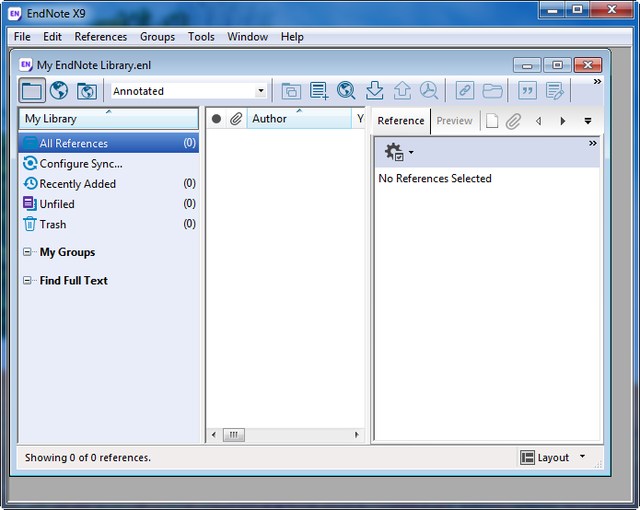Click the Import down-arrow icon

(374, 91)
